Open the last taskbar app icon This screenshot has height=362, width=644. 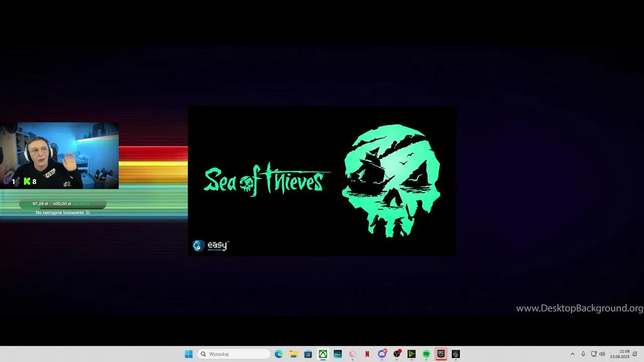click(x=456, y=354)
